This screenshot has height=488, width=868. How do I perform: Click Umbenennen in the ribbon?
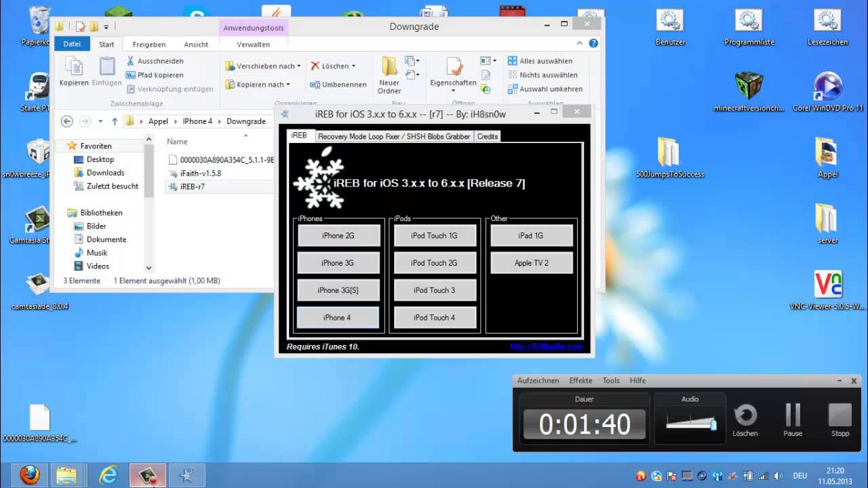pyautogui.click(x=338, y=85)
